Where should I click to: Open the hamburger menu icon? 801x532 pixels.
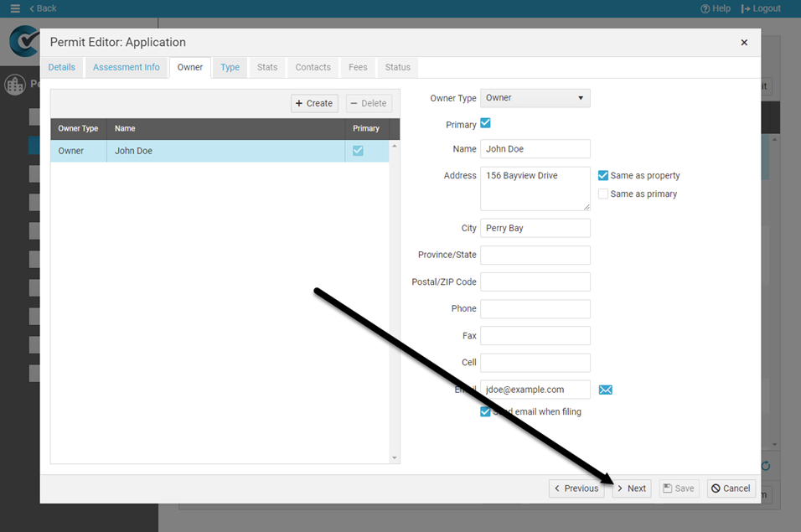coord(15,8)
